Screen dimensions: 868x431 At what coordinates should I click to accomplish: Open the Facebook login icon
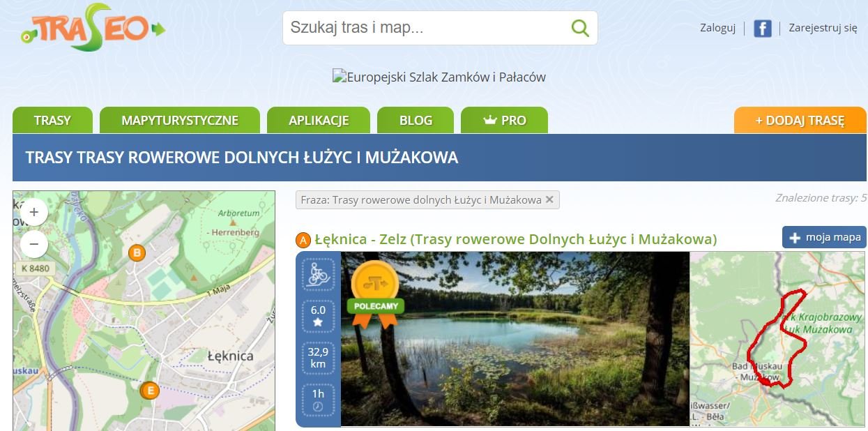pos(762,29)
